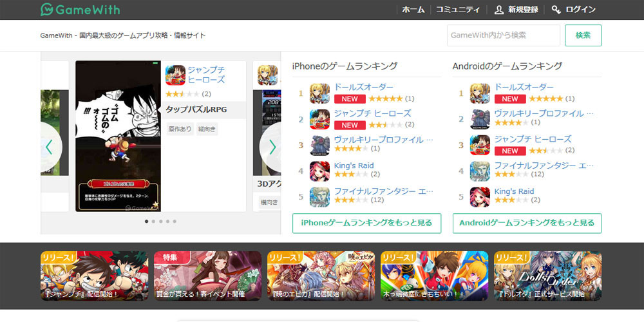Click iPhoneゲームランキングをもっと見る button
The width and height of the screenshot is (644, 322).
click(367, 223)
